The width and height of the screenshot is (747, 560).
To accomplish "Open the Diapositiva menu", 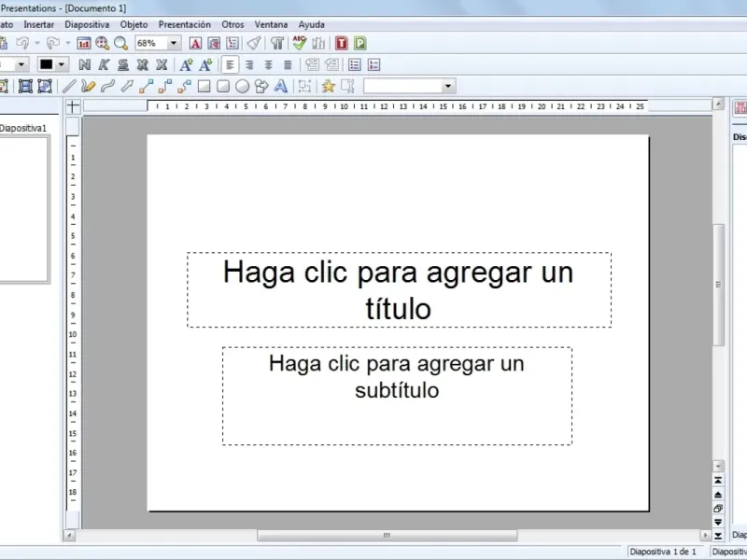I will click(x=87, y=25).
